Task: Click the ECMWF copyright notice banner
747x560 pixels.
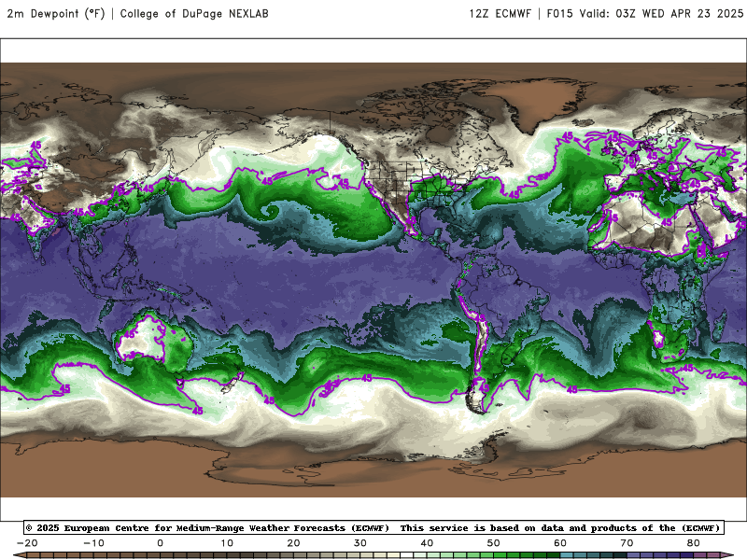Action: tap(374, 527)
